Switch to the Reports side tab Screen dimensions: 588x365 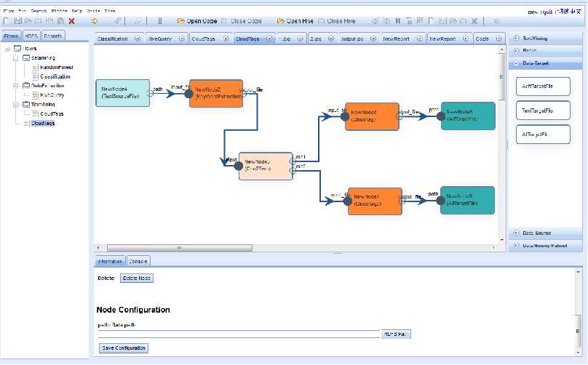53,36
